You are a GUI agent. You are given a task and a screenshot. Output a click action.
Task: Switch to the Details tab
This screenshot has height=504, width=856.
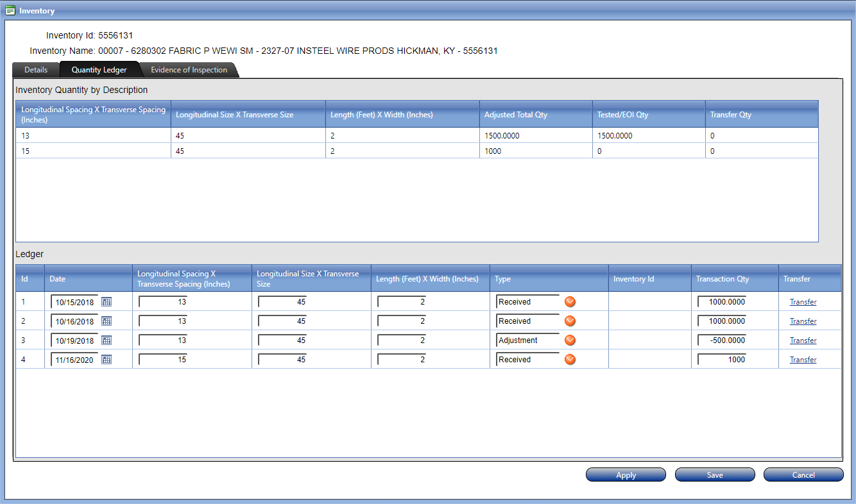[x=36, y=70]
